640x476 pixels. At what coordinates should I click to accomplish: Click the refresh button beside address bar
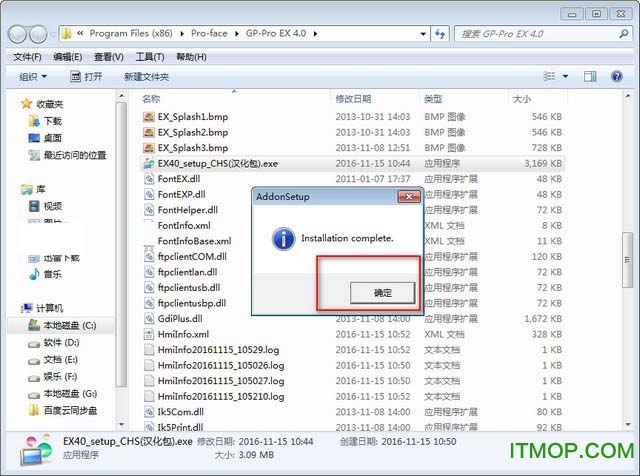pos(441,33)
